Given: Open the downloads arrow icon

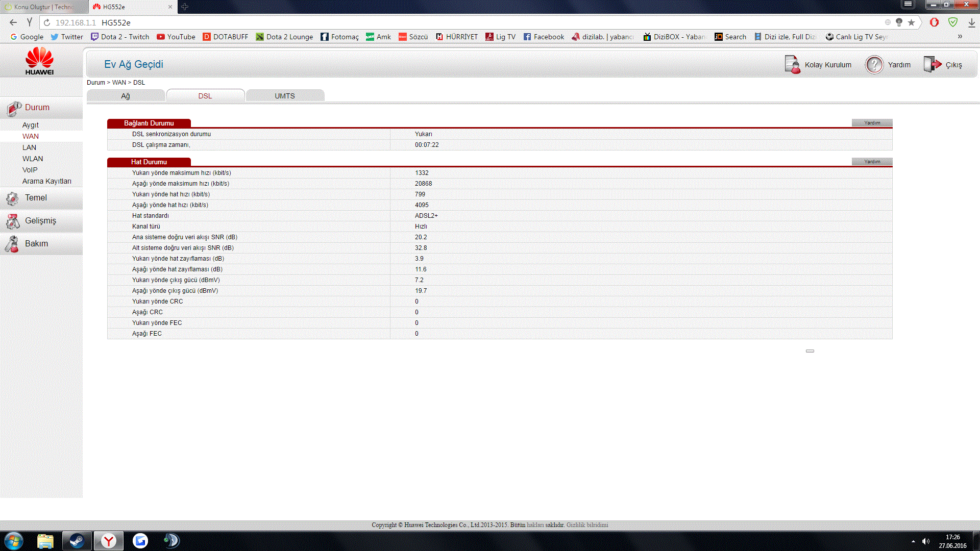Looking at the screenshot, I should (971, 22).
